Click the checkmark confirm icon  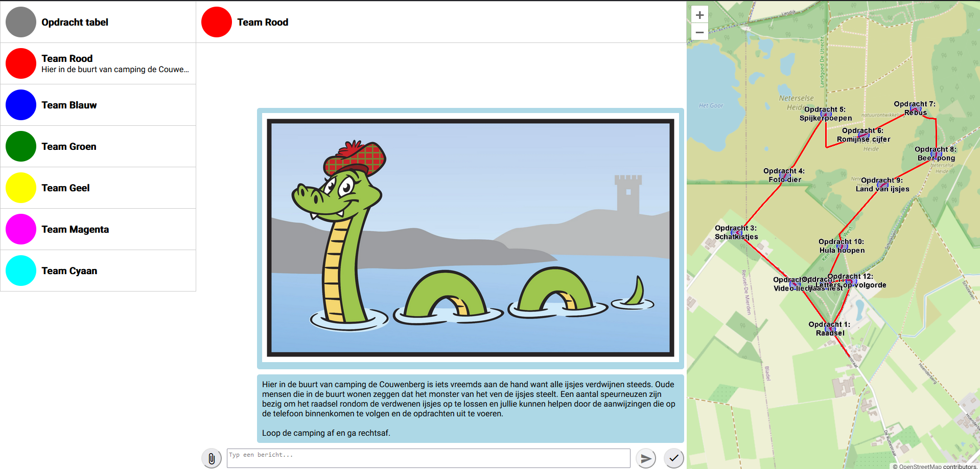(673, 458)
